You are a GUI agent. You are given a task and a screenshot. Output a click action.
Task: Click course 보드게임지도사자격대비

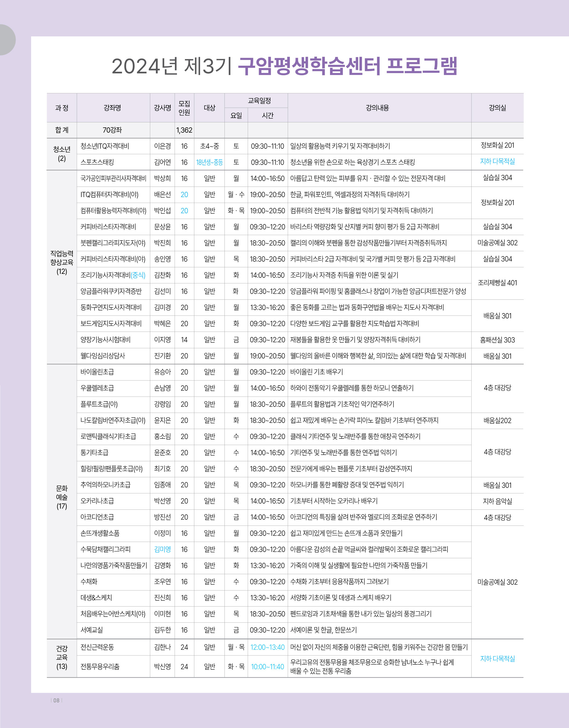[111, 324]
